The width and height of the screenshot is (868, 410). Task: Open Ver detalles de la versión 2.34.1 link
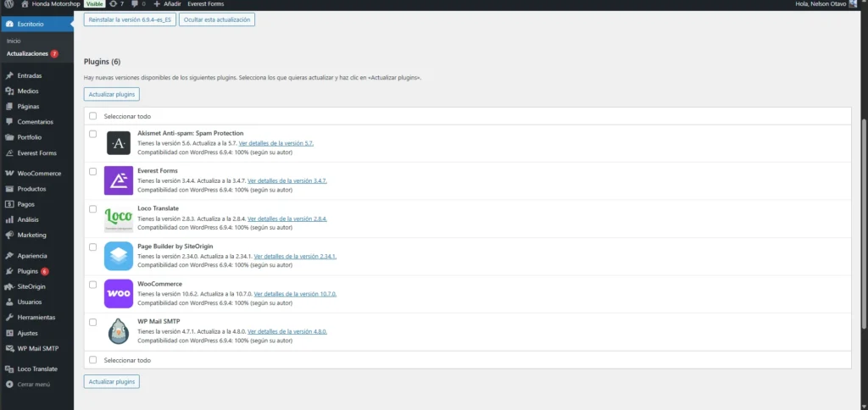tap(295, 256)
